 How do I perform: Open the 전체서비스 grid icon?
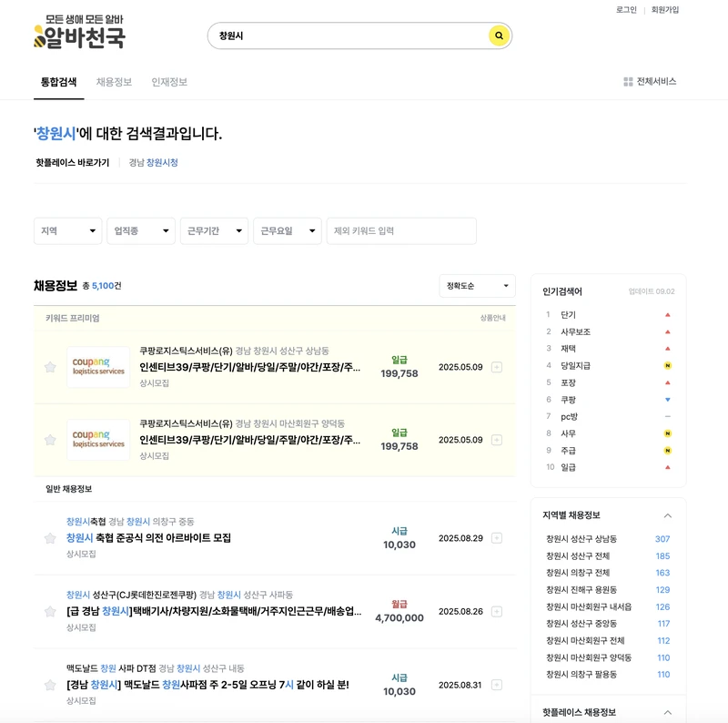coord(628,81)
